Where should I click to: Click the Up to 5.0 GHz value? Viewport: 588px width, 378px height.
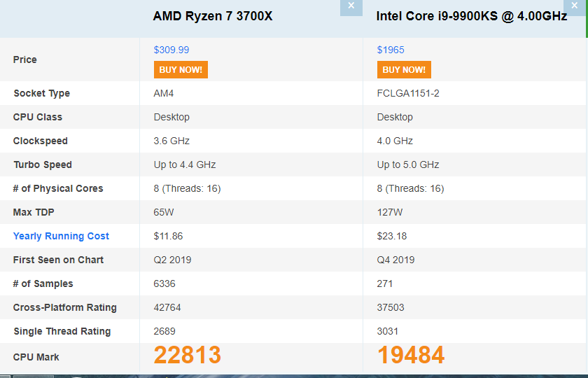(x=408, y=164)
